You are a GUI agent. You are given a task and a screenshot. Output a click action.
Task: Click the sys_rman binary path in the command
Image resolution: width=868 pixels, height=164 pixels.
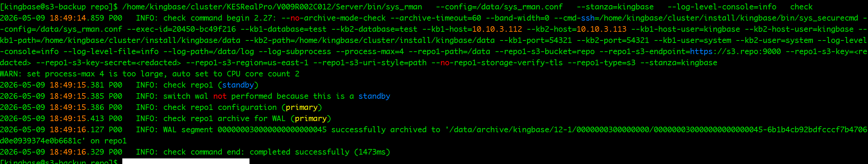click(x=272, y=7)
